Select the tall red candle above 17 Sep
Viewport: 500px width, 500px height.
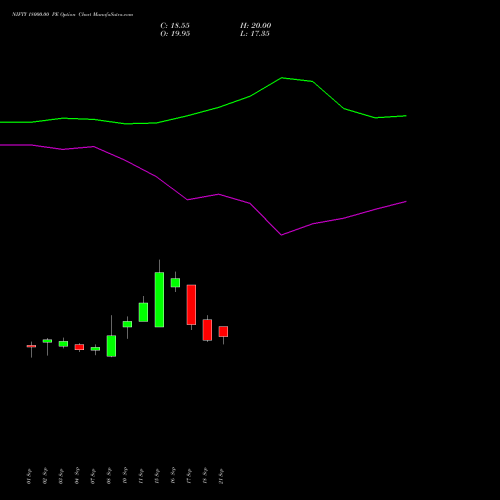pos(191,304)
